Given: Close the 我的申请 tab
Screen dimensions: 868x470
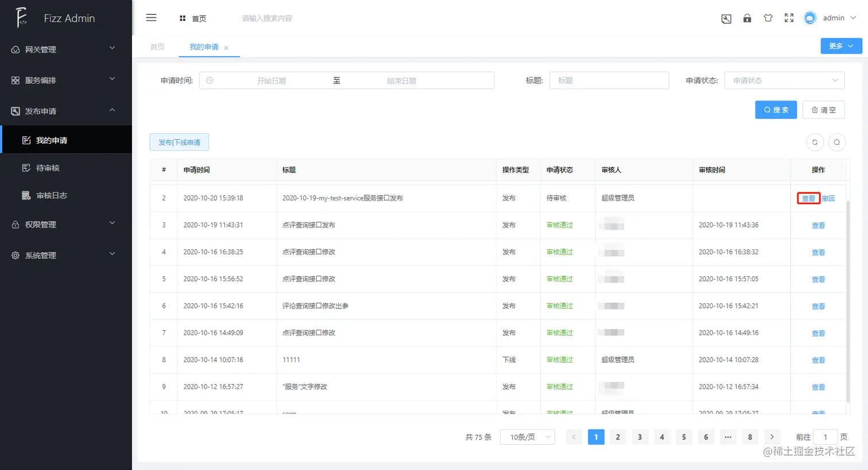Looking at the screenshot, I should click(226, 48).
